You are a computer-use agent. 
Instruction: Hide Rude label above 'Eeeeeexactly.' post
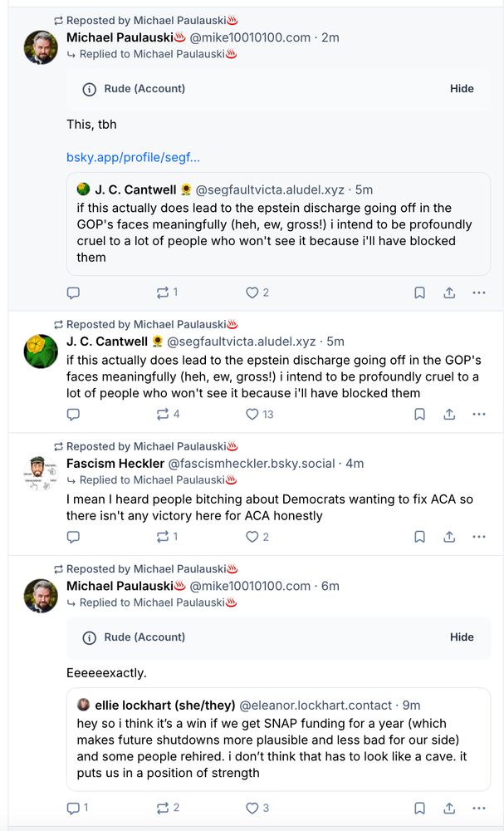(462, 637)
